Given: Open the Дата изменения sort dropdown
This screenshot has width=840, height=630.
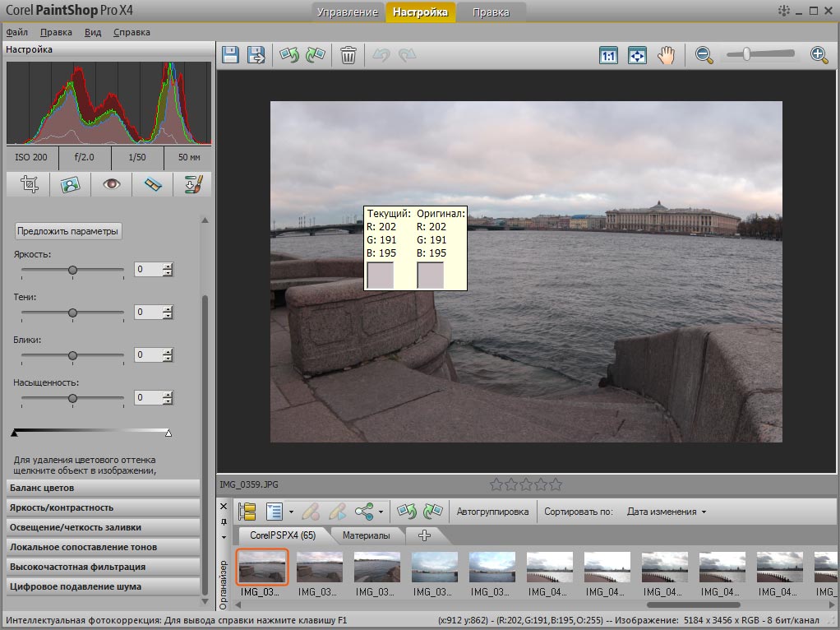Looking at the screenshot, I should point(666,512).
